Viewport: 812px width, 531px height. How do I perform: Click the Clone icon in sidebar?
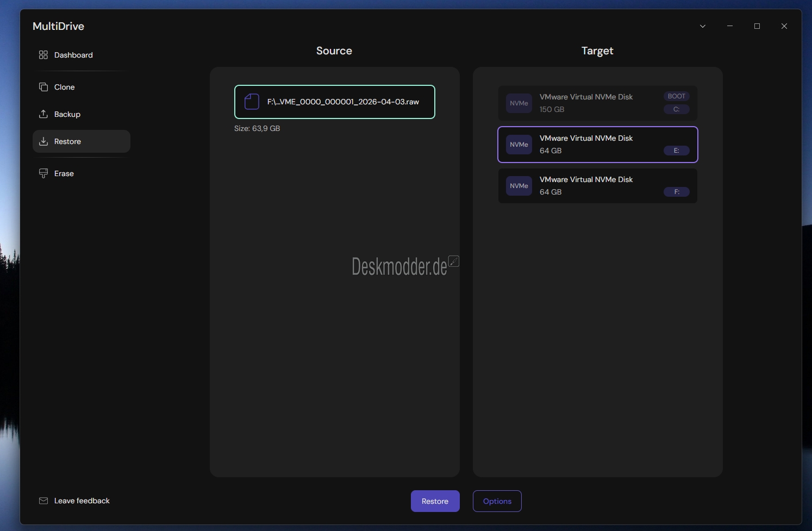(43, 87)
